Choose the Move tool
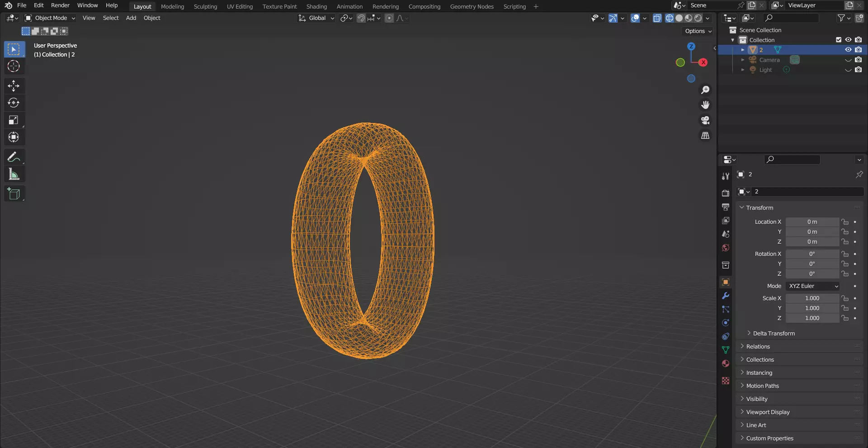 (x=14, y=86)
